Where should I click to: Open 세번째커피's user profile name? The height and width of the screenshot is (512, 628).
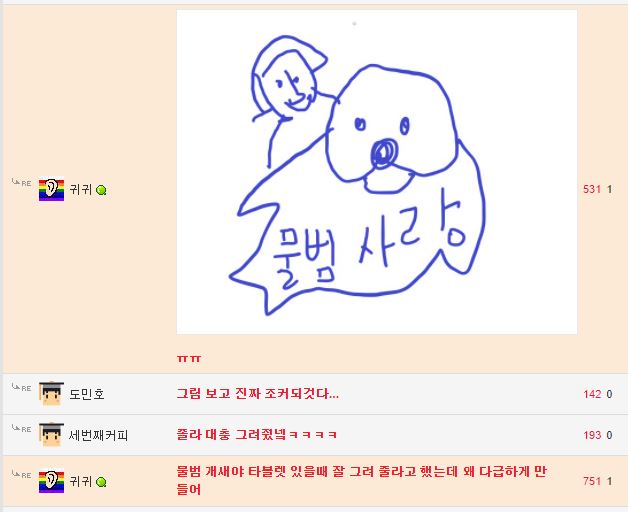(x=99, y=435)
